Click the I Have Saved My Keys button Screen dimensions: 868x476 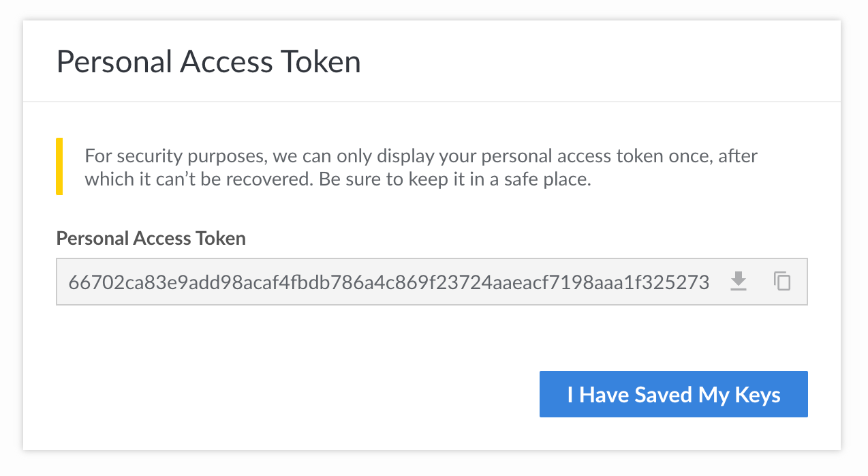coord(673,394)
